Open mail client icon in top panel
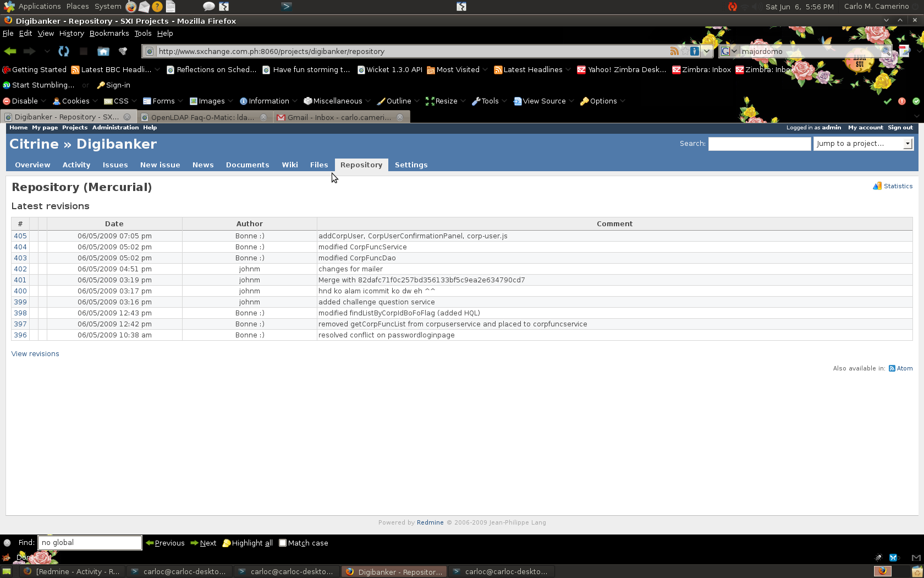The height and width of the screenshot is (578, 924). (x=144, y=7)
